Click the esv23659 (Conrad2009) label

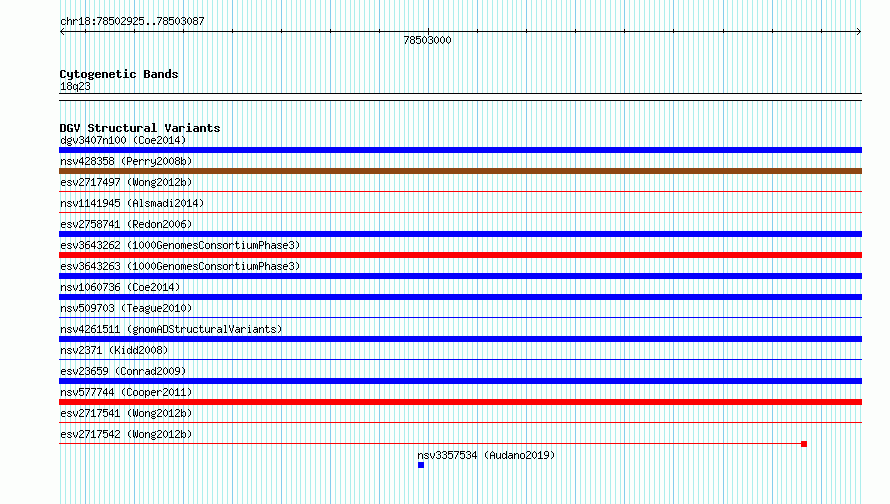(x=123, y=371)
